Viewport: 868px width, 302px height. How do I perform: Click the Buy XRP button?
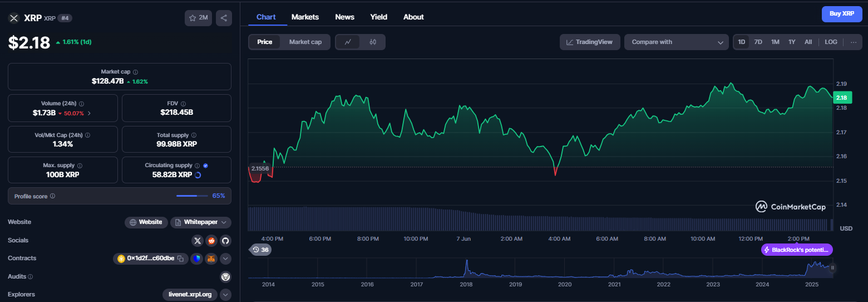(x=842, y=13)
